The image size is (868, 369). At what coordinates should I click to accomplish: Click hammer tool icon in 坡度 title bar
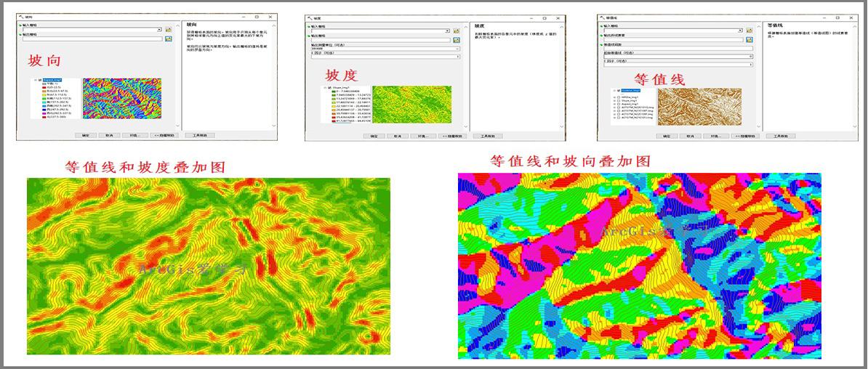coord(310,18)
